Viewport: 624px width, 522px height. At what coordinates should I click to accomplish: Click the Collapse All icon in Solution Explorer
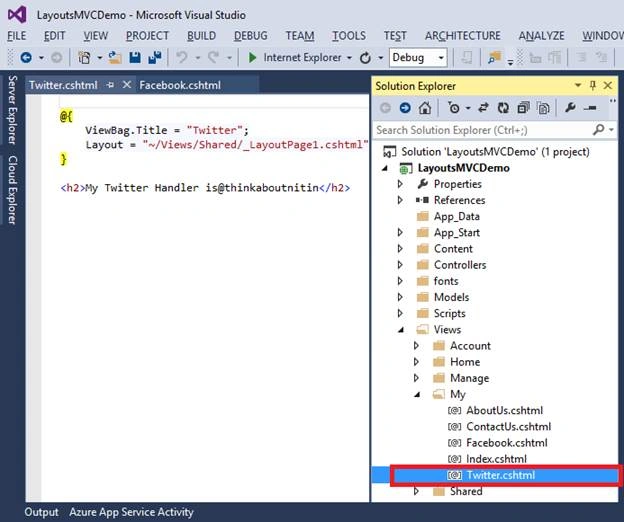pyautogui.click(x=523, y=108)
